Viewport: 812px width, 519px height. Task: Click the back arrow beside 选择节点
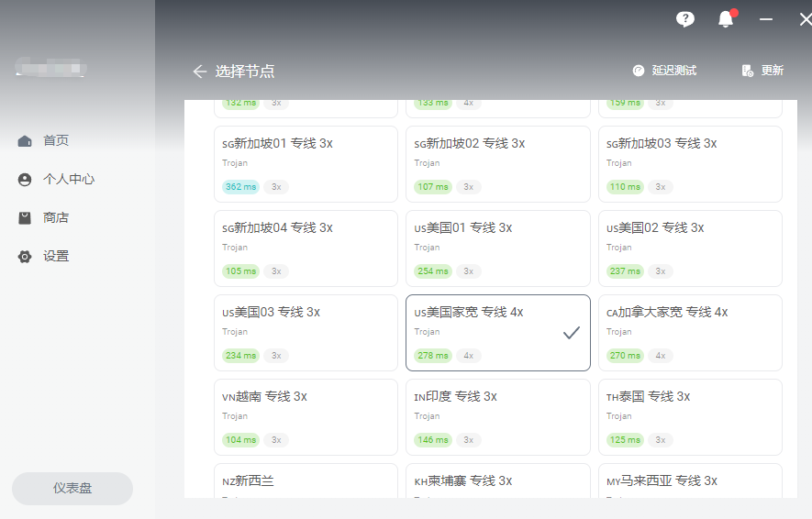point(200,72)
